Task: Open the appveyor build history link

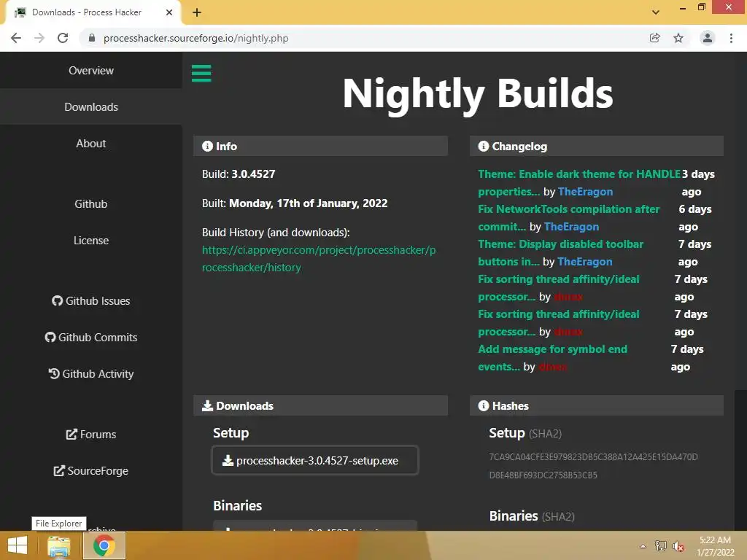Action: click(319, 259)
